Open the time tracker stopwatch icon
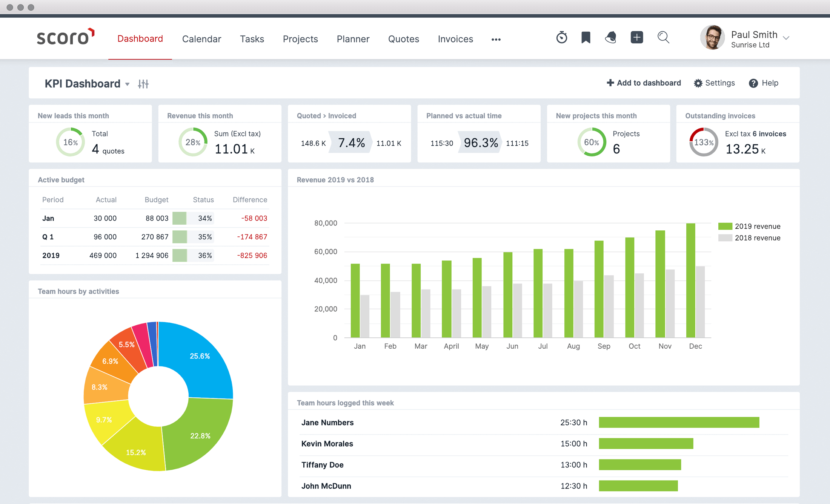The image size is (830, 504). click(x=562, y=38)
